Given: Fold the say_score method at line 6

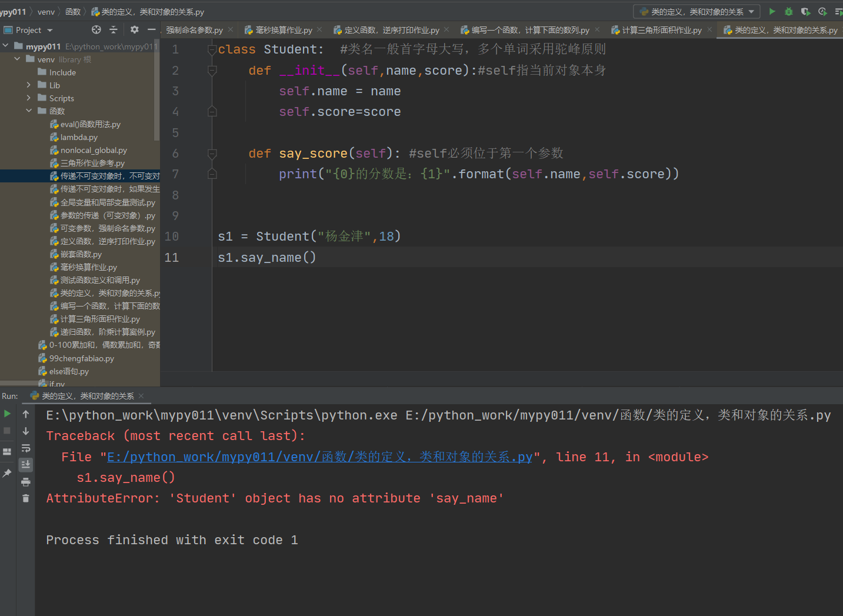Looking at the screenshot, I should tap(212, 154).
